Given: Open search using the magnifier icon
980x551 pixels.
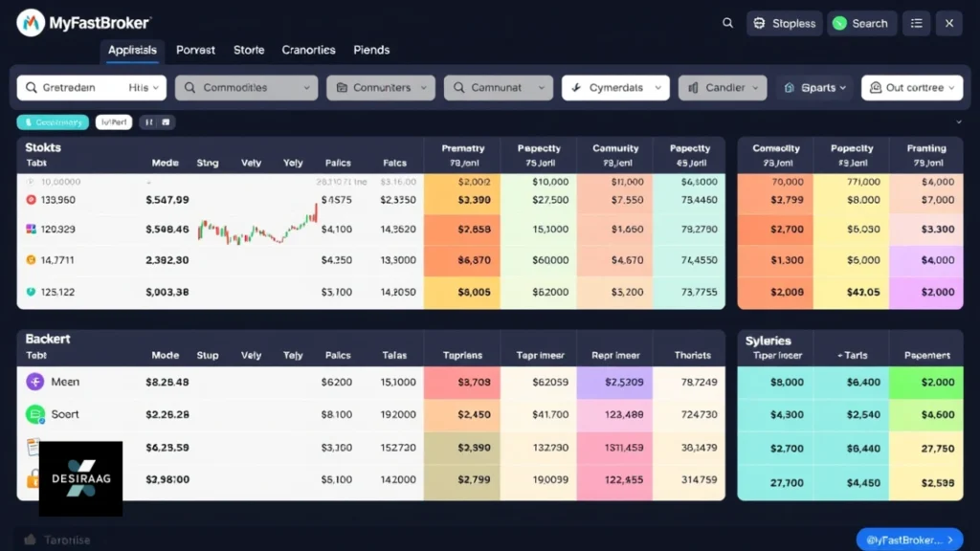Looking at the screenshot, I should pos(727,22).
